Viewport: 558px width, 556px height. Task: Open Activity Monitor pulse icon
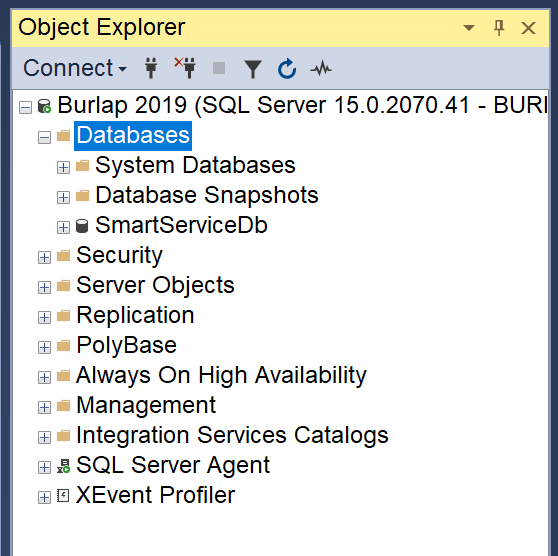[321, 68]
